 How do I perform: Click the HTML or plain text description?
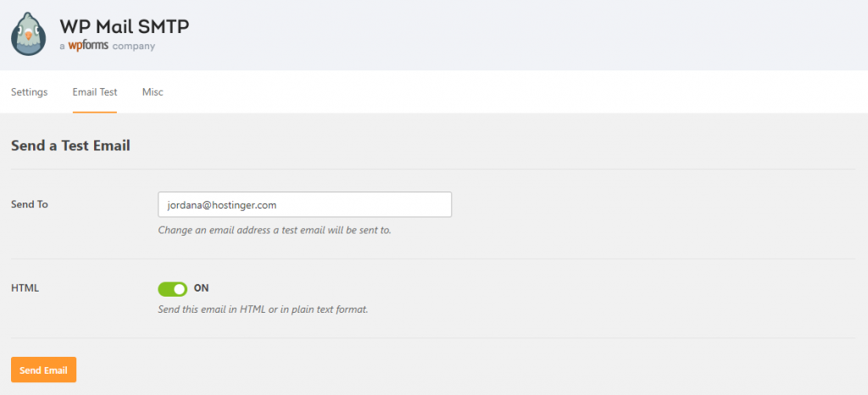[263, 309]
